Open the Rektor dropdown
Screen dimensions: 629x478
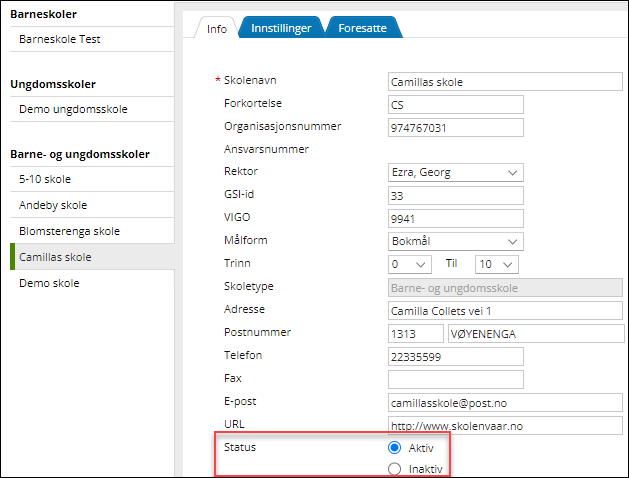point(455,172)
